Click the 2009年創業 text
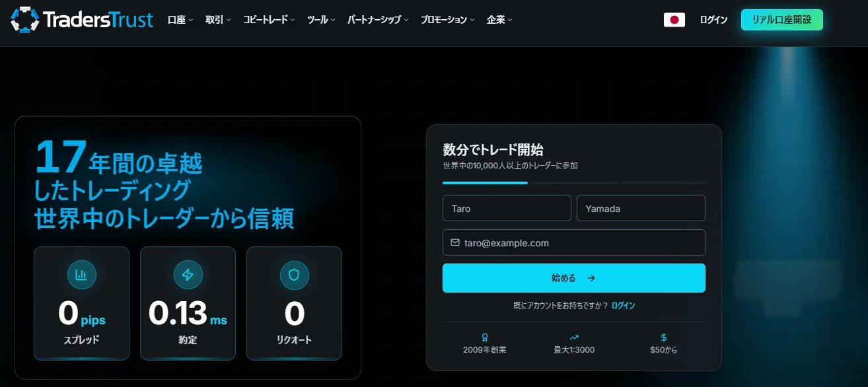Image resolution: width=868 pixels, height=387 pixels. pyautogui.click(x=484, y=350)
